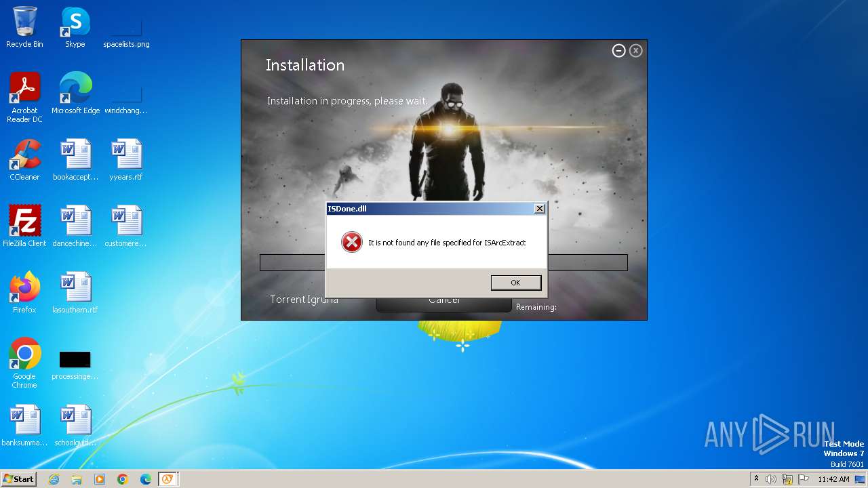The height and width of the screenshot is (488, 868).
Task: Show hidden tray icons arrow
Action: click(756, 479)
